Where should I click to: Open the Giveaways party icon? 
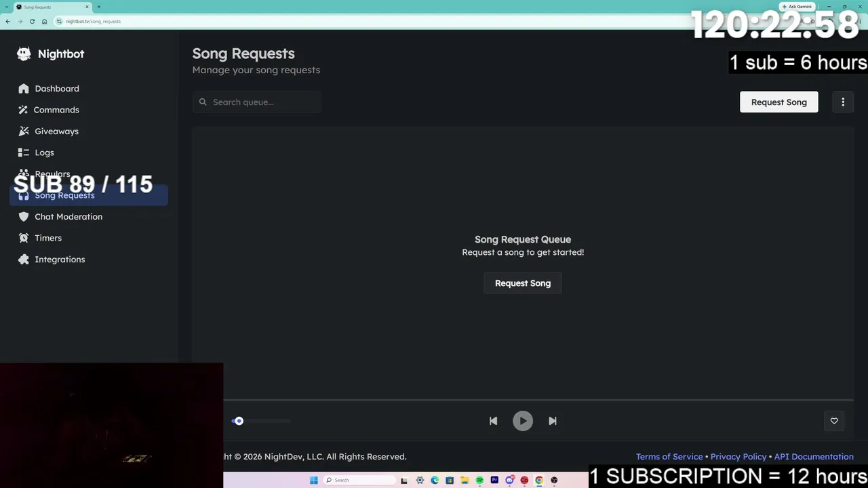click(24, 131)
